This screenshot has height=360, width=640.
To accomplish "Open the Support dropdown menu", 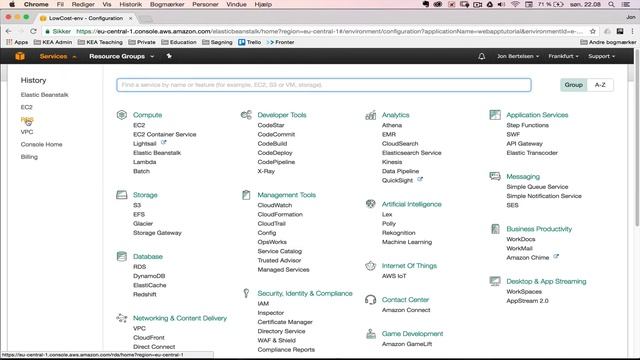I will pos(601,56).
